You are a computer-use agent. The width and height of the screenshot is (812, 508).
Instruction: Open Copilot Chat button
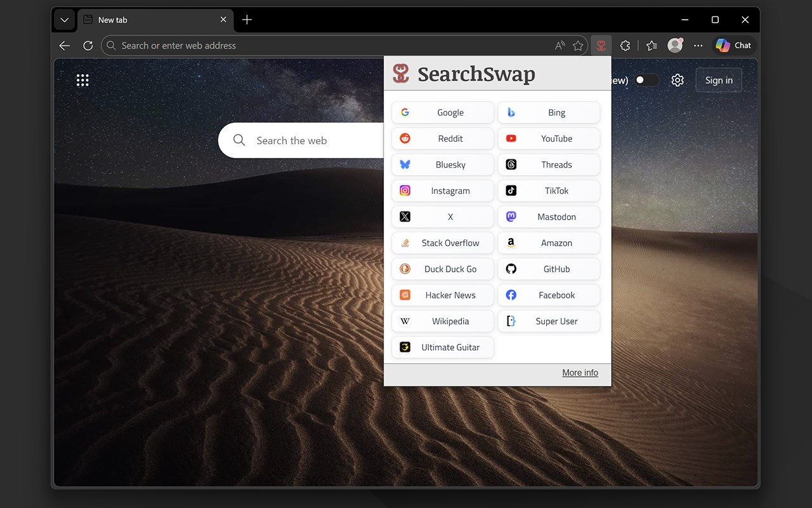(x=733, y=46)
